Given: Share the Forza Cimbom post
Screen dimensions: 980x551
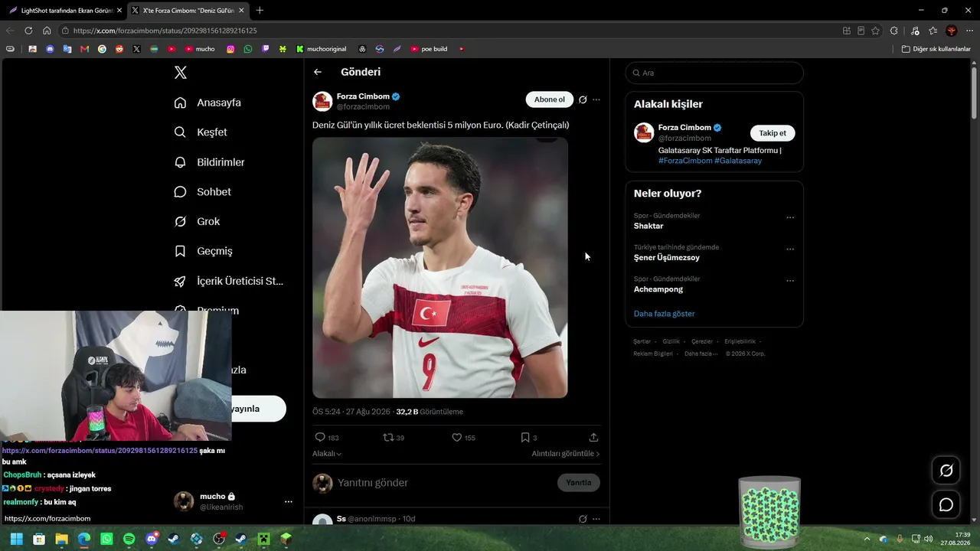Looking at the screenshot, I should [593, 438].
